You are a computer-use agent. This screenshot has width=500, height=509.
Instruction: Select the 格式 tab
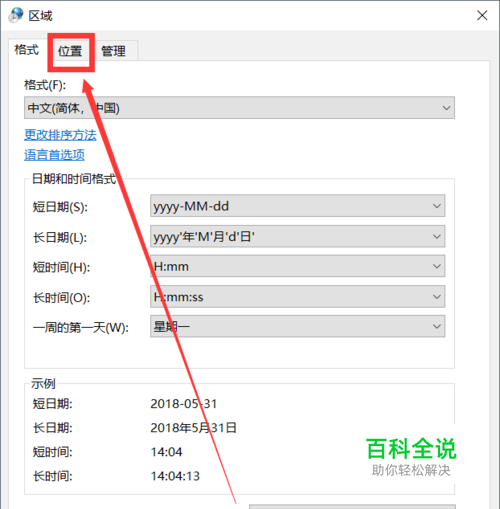pos(27,50)
